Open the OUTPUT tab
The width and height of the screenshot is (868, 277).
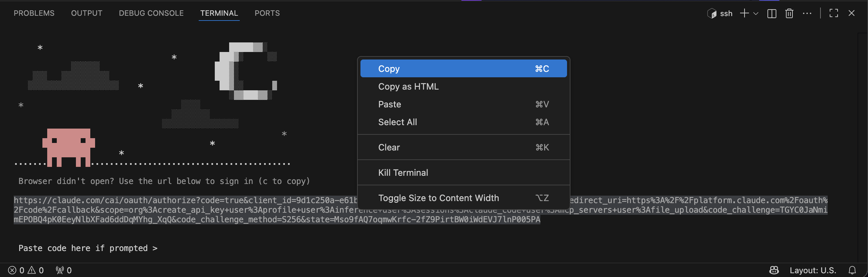click(87, 13)
